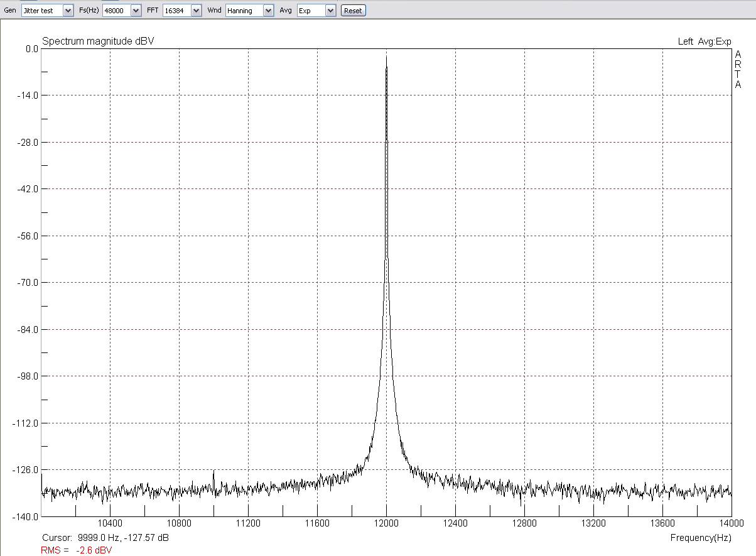Click the Spectrum magnitude dBV title

pos(98,41)
